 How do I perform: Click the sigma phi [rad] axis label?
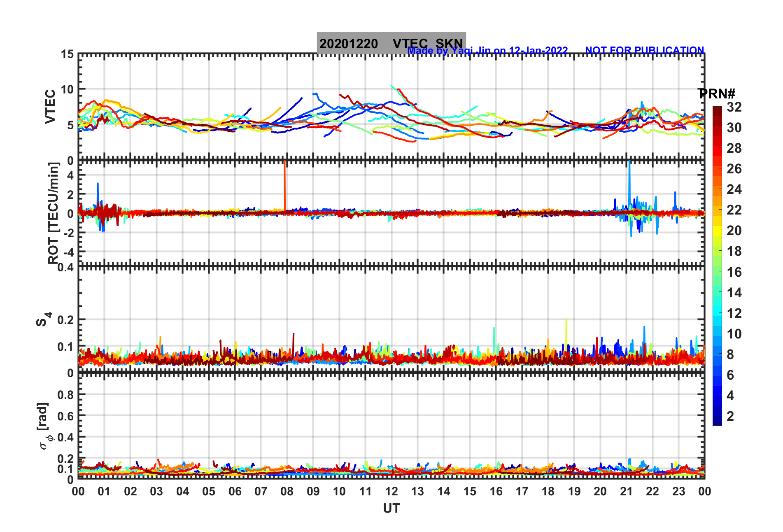click(44, 426)
